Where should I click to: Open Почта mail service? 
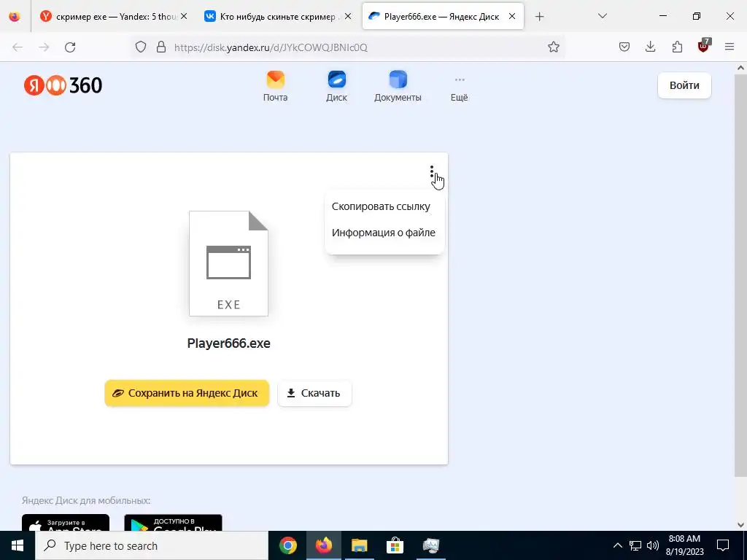coord(275,86)
